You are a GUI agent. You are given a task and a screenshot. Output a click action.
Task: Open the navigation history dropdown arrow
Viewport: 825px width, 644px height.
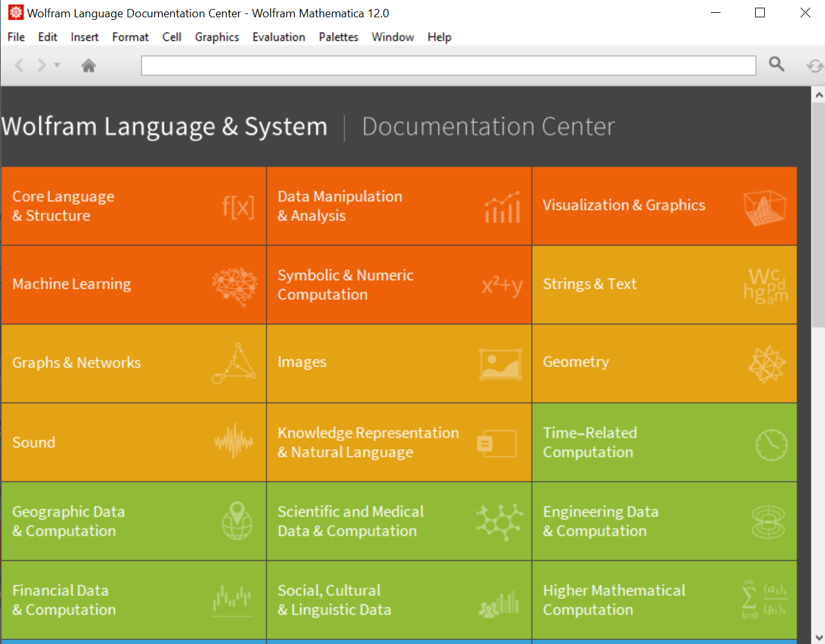tap(57, 65)
